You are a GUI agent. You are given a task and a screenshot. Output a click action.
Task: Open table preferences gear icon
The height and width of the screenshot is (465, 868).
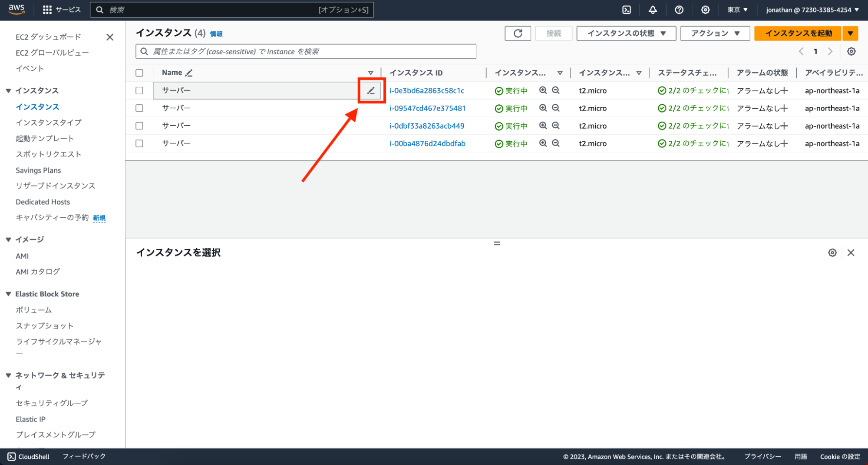coord(851,51)
